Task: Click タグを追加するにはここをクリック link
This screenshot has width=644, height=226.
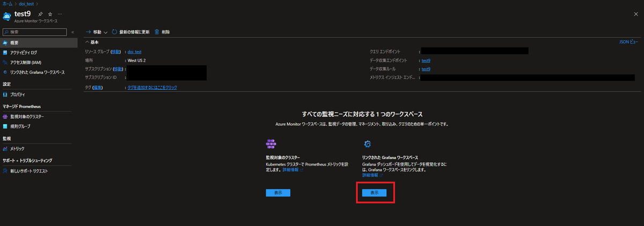Action: 152,87
